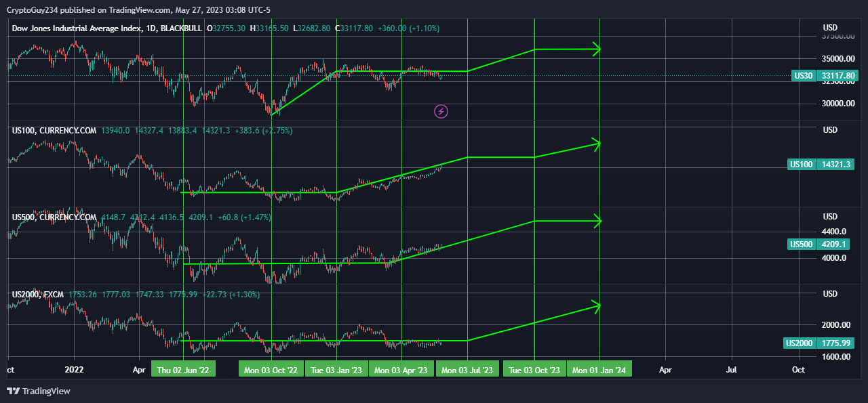Click the USD label of the US2000 pane
Image resolution: width=868 pixels, height=403 pixels.
[830, 294]
